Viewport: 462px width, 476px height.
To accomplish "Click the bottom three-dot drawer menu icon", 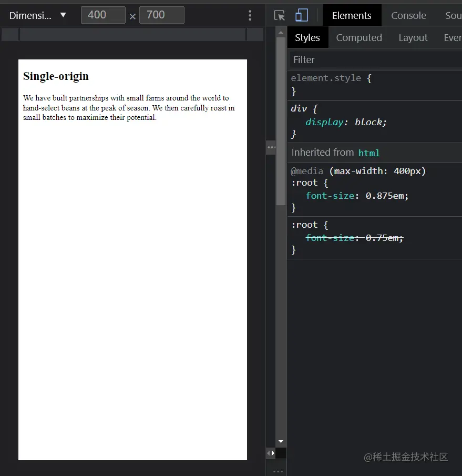I will tap(278, 471).
